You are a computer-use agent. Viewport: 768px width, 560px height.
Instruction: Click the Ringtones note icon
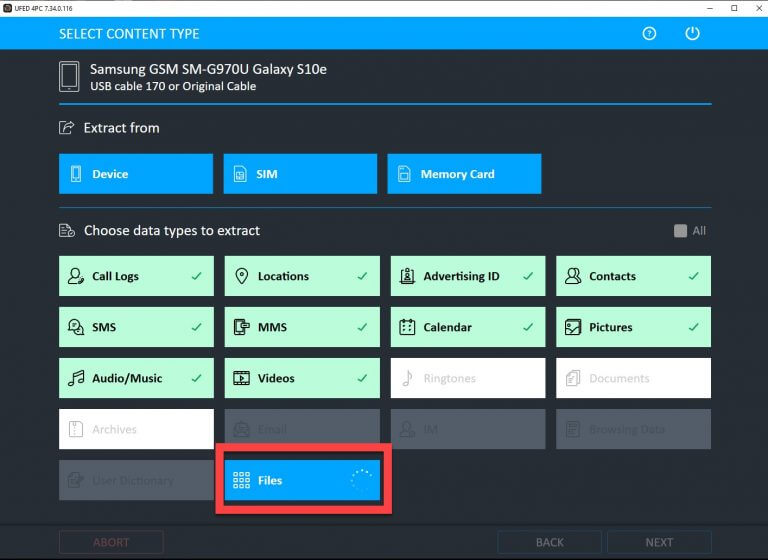tap(407, 378)
